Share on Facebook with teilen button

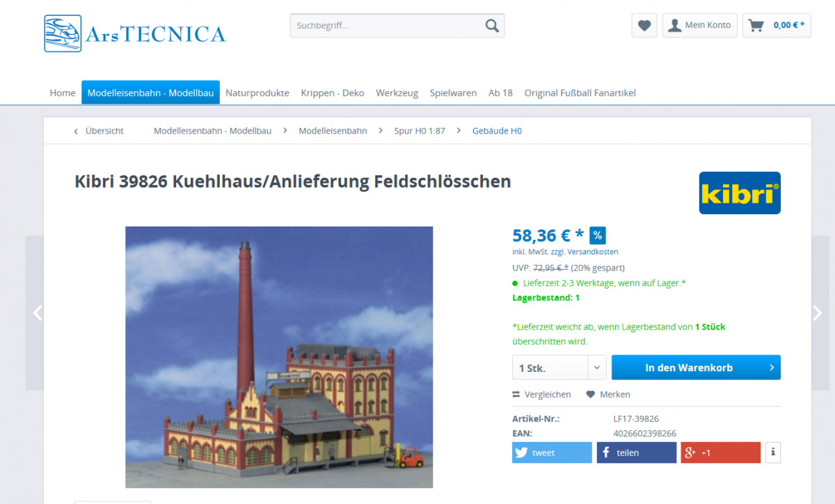pos(636,453)
